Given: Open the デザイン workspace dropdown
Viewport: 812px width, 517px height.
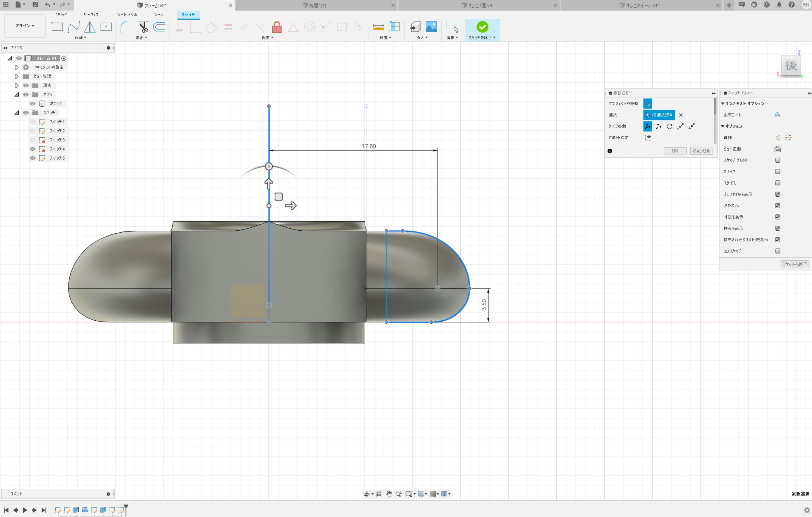Looking at the screenshot, I should pos(25,26).
